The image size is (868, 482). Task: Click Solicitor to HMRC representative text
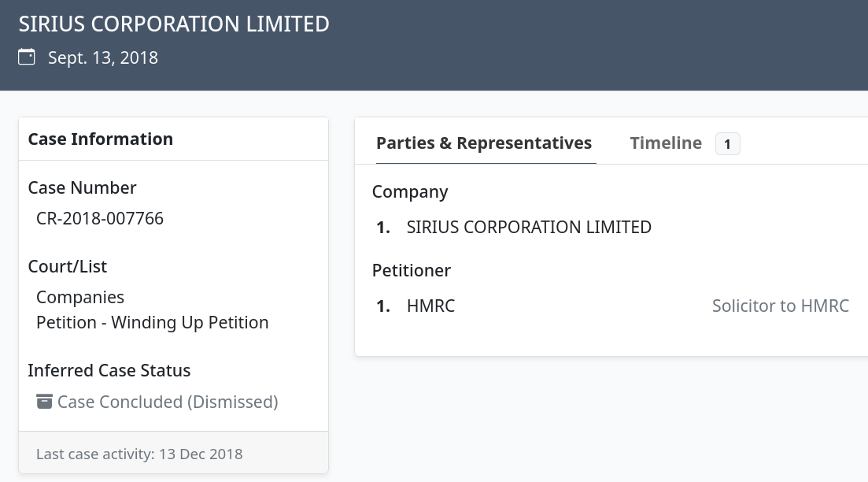pyautogui.click(x=781, y=306)
